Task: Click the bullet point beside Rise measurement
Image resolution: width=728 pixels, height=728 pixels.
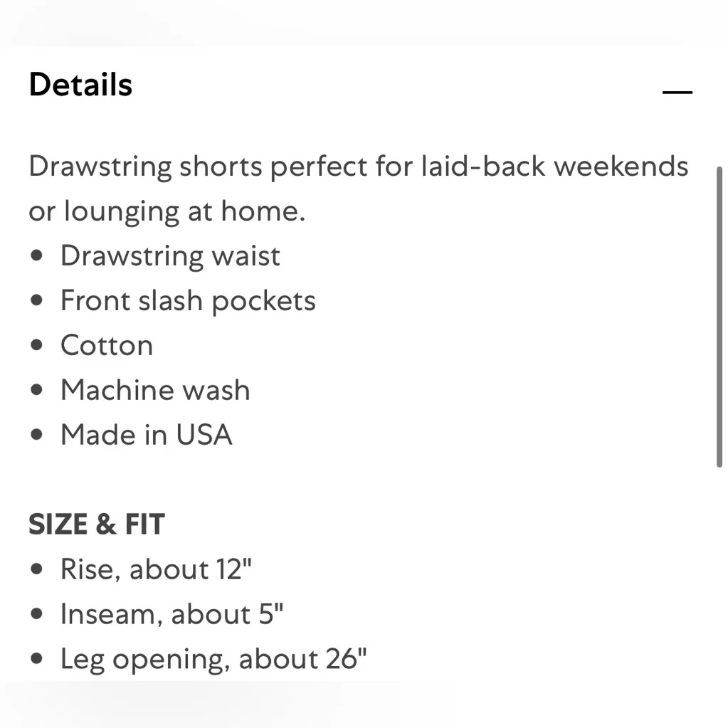Action: click(36, 569)
